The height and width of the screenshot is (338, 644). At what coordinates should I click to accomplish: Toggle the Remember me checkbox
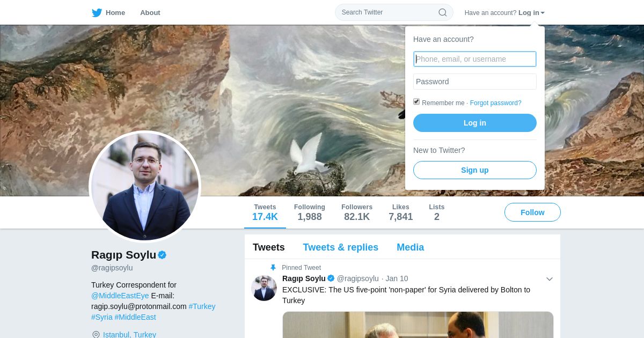(x=416, y=101)
